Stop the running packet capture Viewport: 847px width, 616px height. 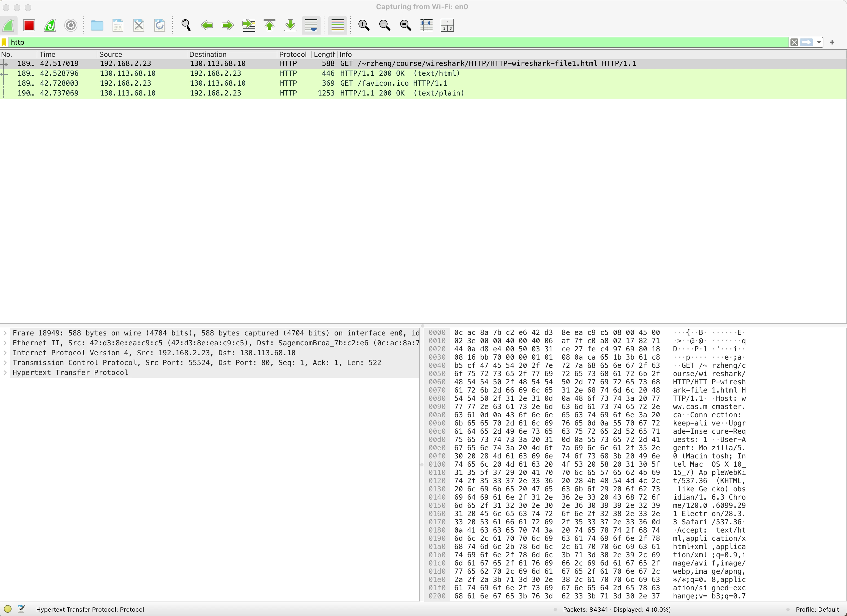tap(29, 26)
